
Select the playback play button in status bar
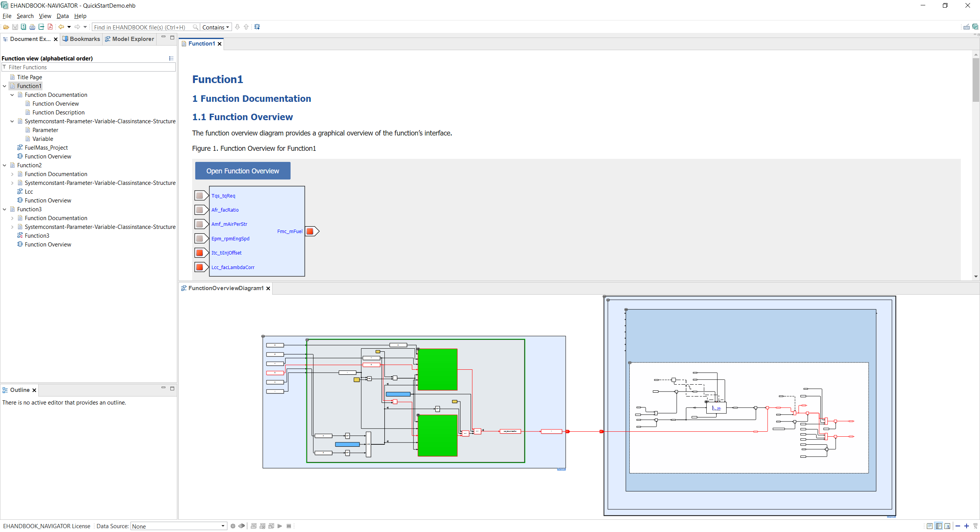pos(280,526)
